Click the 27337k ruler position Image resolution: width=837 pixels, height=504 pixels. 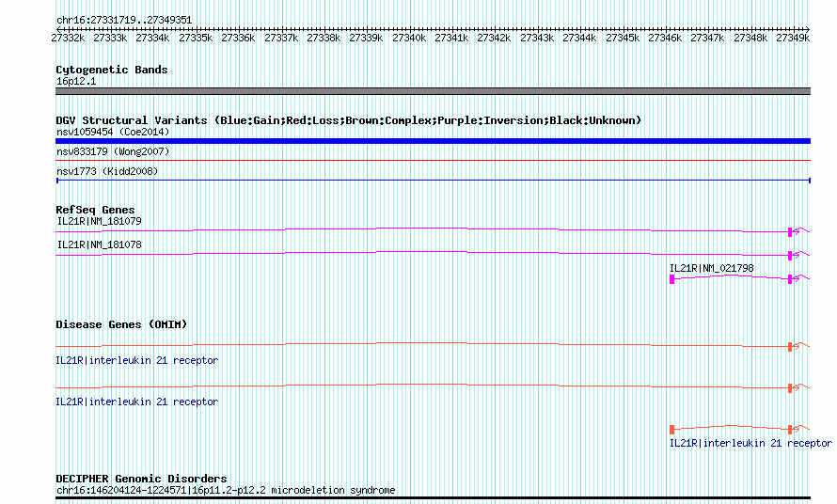click(x=281, y=38)
